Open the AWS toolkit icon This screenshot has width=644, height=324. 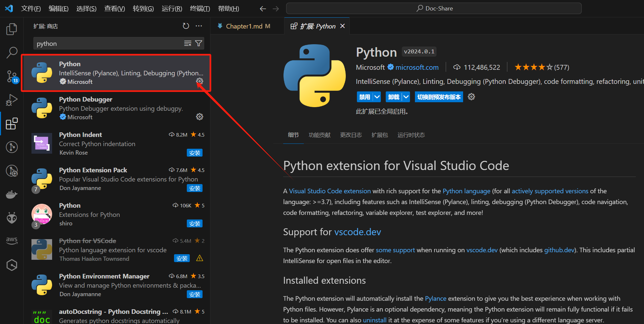pos(11,240)
